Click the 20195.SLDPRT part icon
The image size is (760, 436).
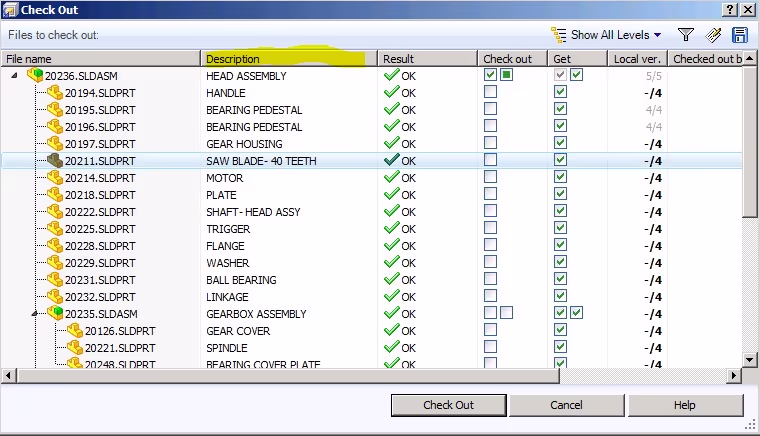coord(55,109)
